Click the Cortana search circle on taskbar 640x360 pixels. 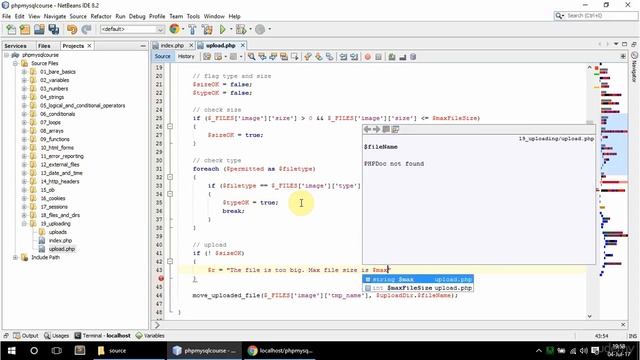(x=34, y=351)
